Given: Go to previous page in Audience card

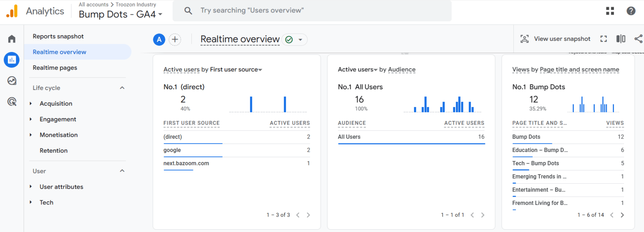Looking at the screenshot, I should 472,215.
